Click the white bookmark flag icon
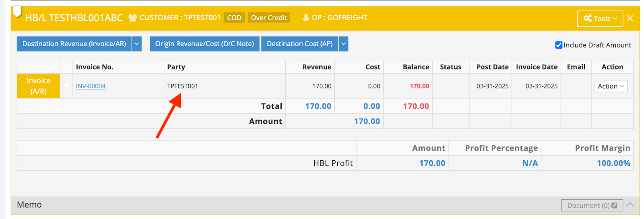Screen dimensions: 644x219 (17, 12)
